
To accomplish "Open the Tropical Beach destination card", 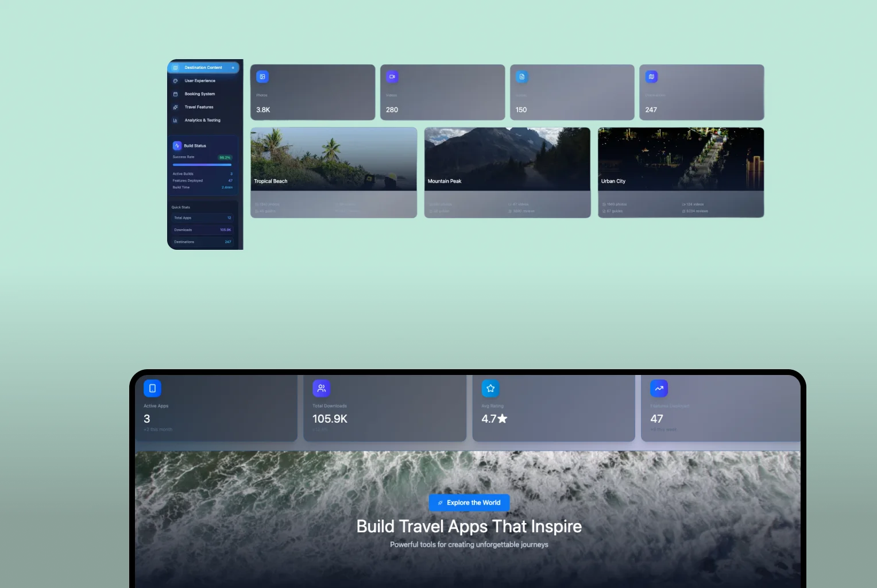I will 334,172.
